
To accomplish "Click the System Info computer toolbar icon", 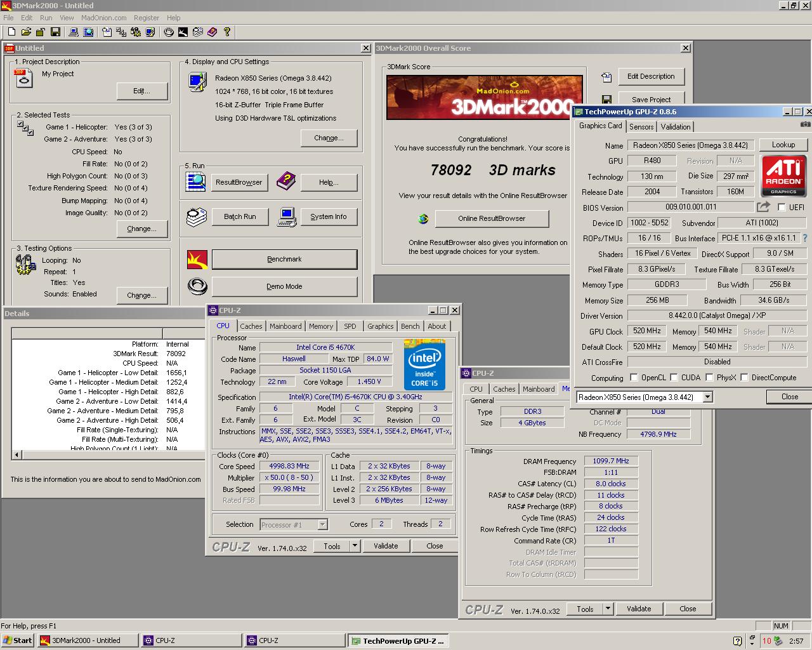I will [73, 32].
